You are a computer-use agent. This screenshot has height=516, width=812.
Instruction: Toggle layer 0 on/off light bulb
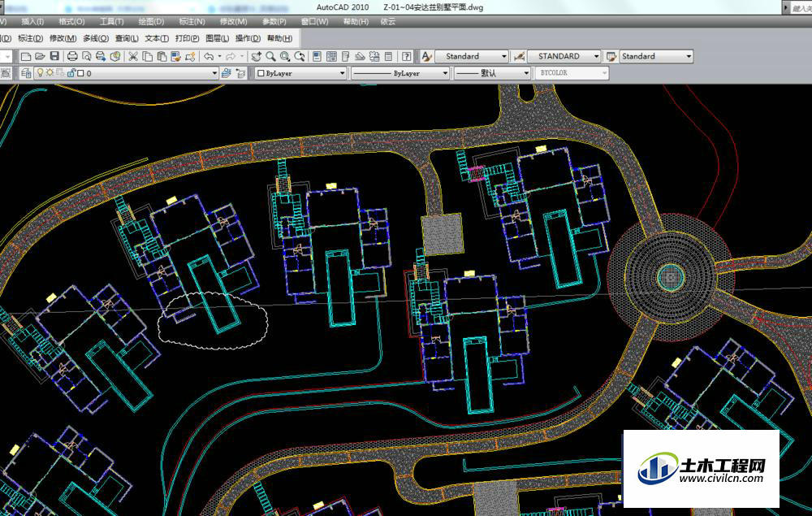click(x=40, y=73)
